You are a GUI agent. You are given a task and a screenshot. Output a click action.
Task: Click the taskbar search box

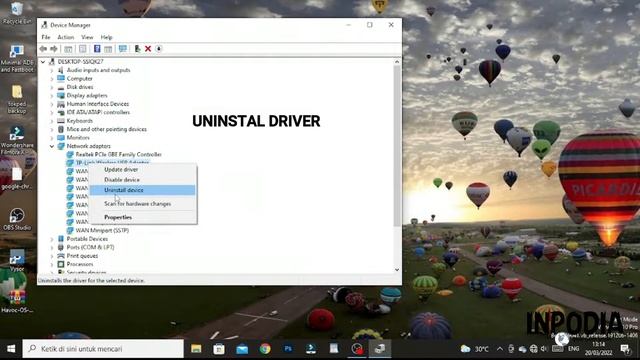(103, 349)
